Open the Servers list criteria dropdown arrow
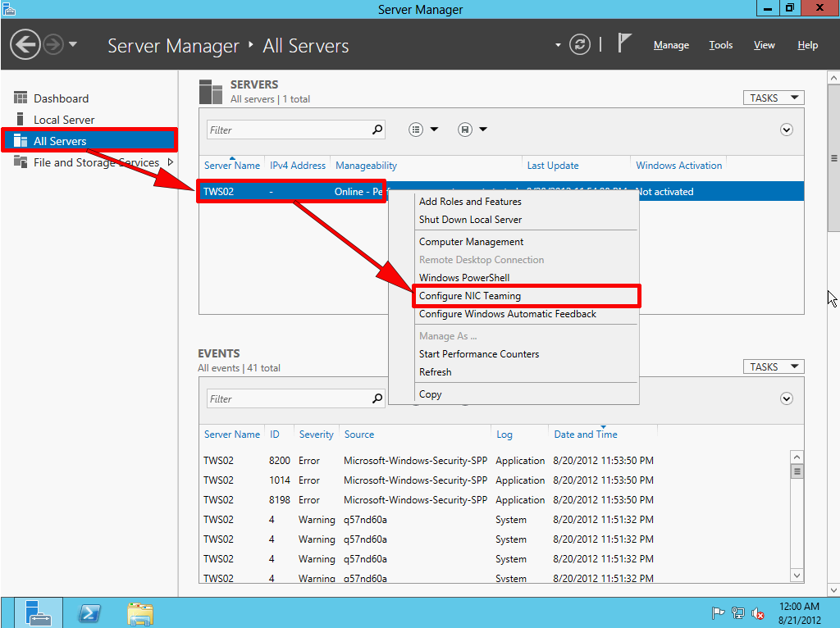This screenshot has width=840, height=628. 435,129
